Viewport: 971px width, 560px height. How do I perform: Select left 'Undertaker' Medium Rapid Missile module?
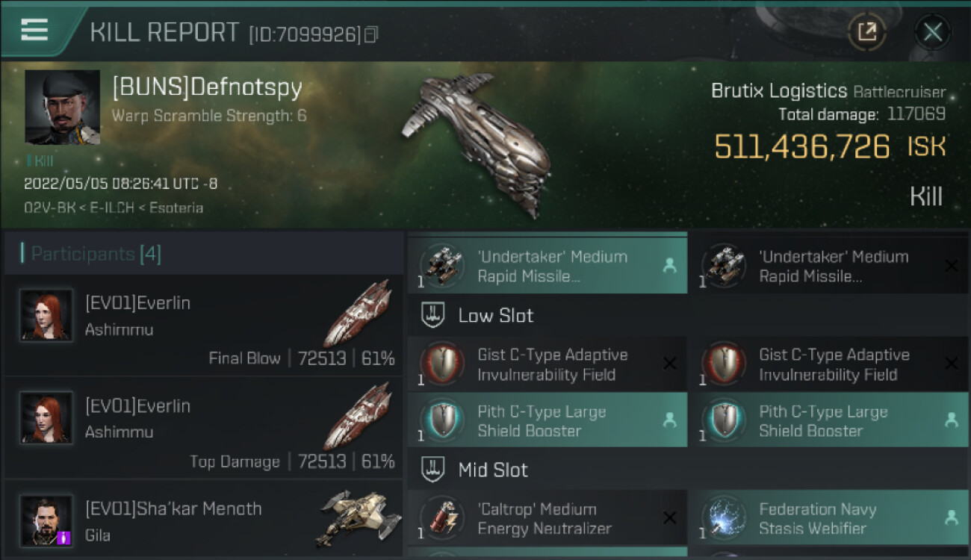[547, 266]
